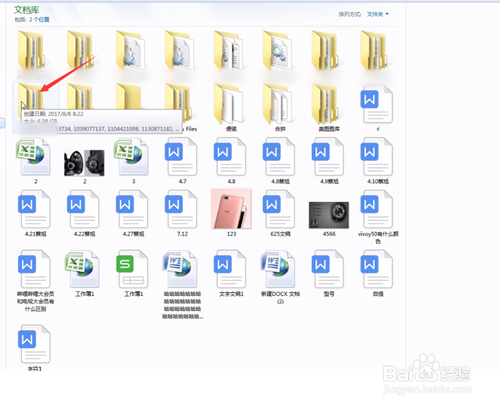Open the Word web file named 哈哈哈哈…
Viewport: 500px width, 407px height.
coord(182,285)
